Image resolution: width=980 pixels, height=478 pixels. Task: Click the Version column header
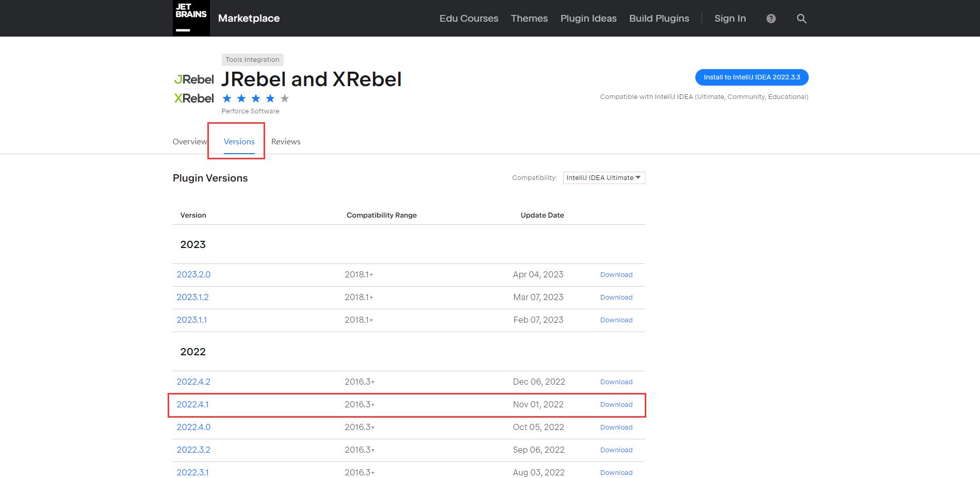(x=193, y=216)
